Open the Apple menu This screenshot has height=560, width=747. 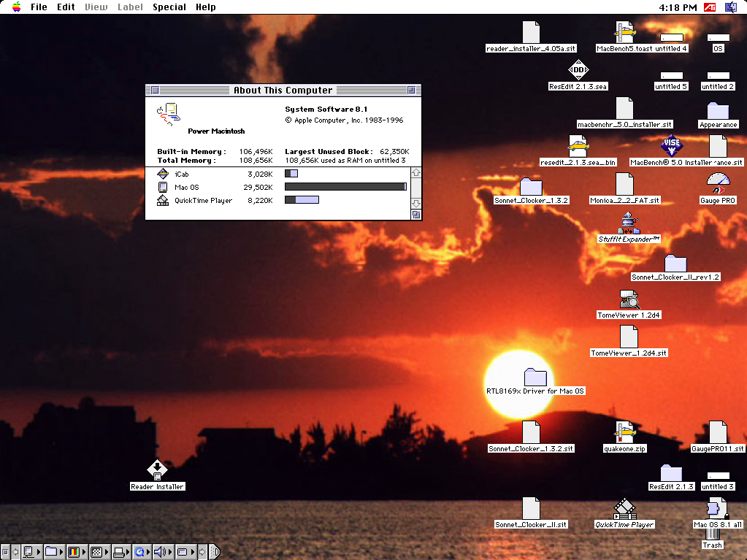pyautogui.click(x=16, y=7)
